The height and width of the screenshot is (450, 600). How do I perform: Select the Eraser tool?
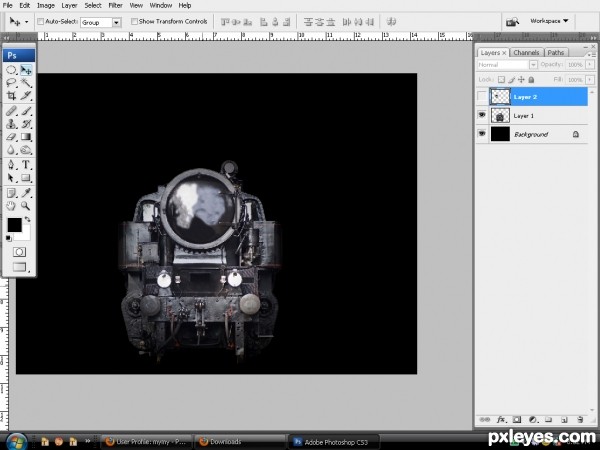coord(11,137)
